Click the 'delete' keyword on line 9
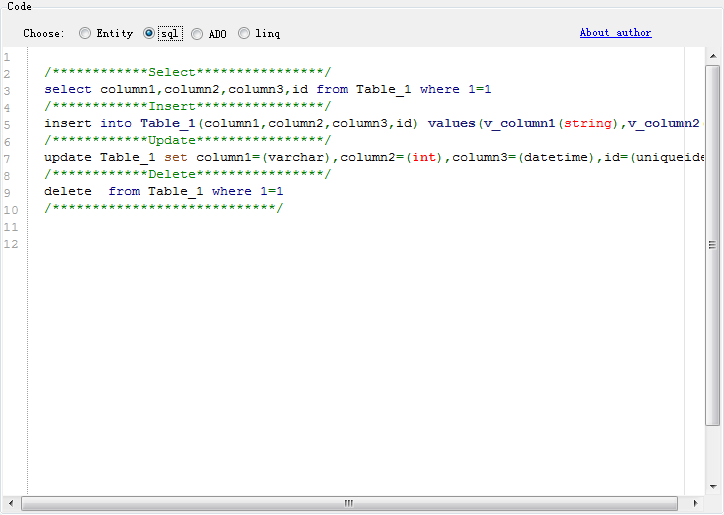The width and height of the screenshot is (724, 515). click(68, 191)
